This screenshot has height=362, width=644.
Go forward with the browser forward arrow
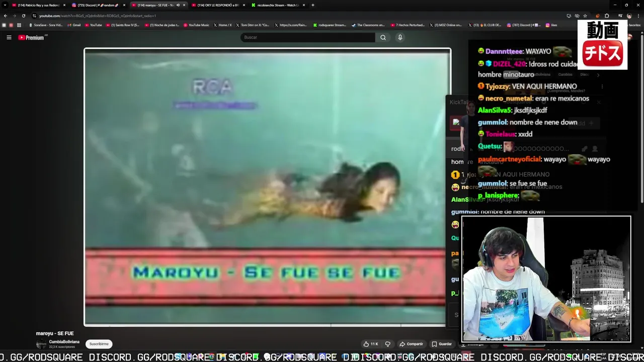click(x=14, y=16)
